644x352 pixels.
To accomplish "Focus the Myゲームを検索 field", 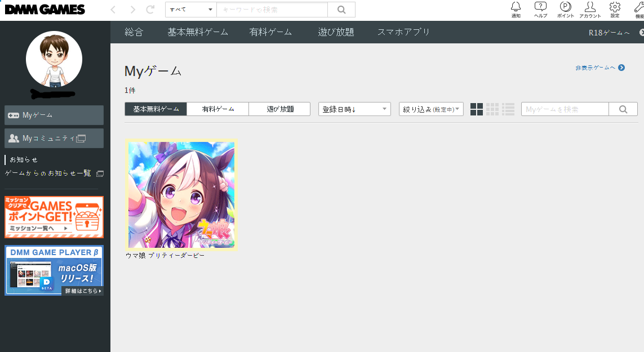I will coord(565,109).
